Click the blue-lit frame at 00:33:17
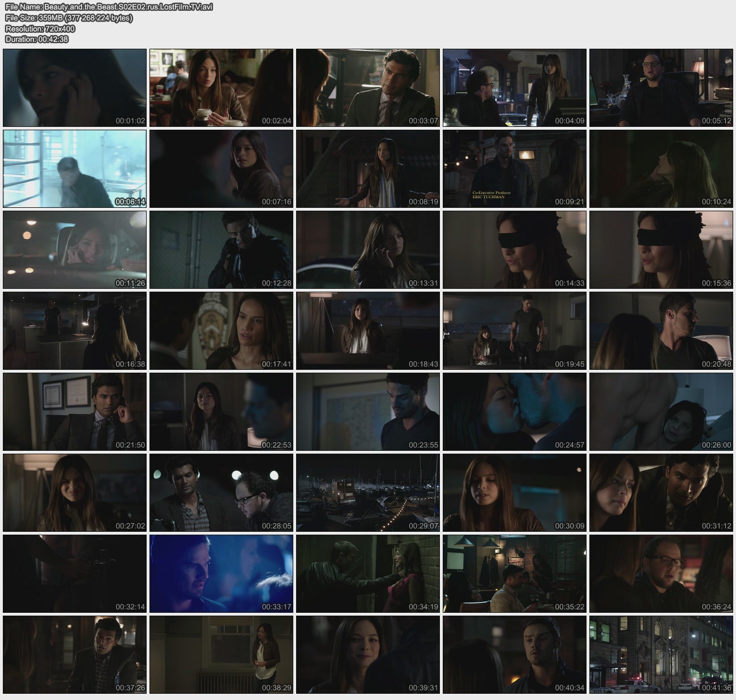Screen dimensions: 736x700 [x=221, y=574]
